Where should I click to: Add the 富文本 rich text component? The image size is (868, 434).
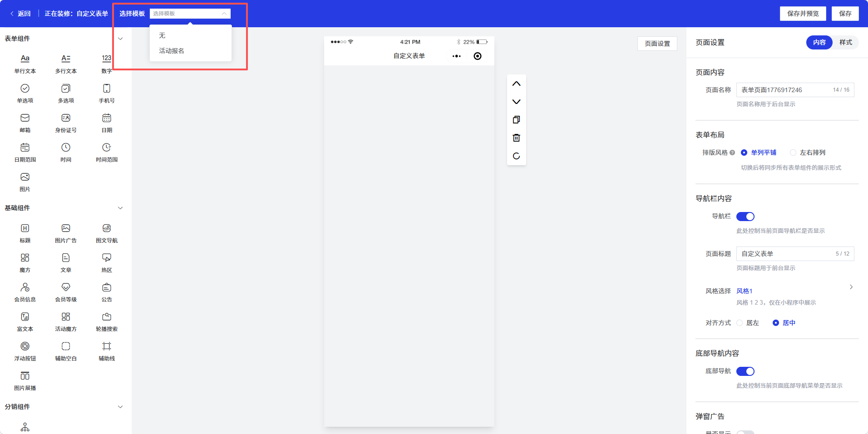point(25,322)
